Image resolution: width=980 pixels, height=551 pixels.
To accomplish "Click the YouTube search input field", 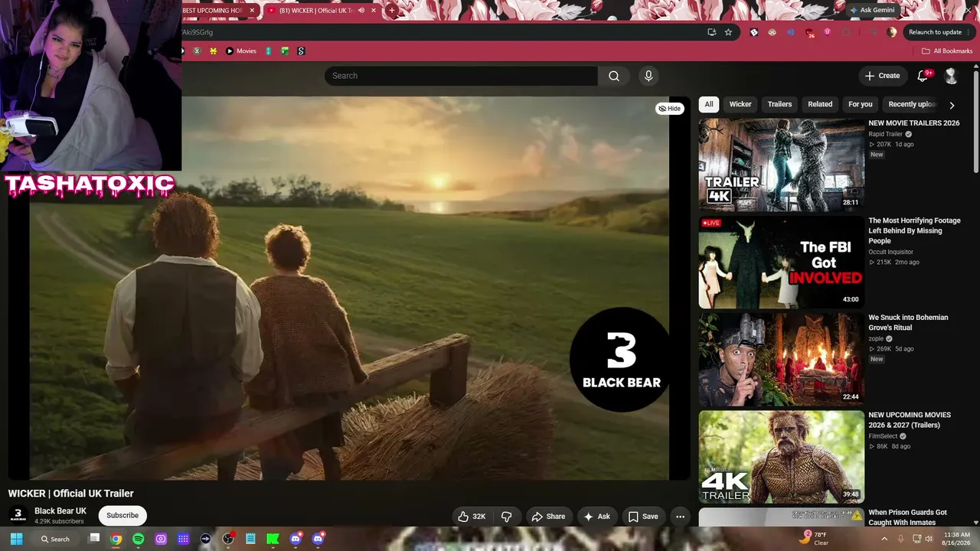I will coord(461,76).
